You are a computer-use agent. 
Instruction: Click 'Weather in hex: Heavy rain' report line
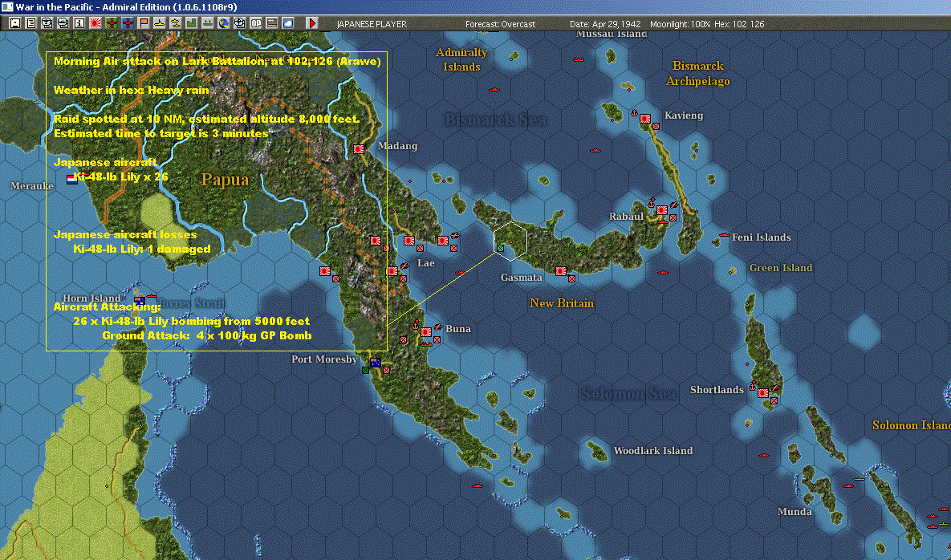(132, 91)
